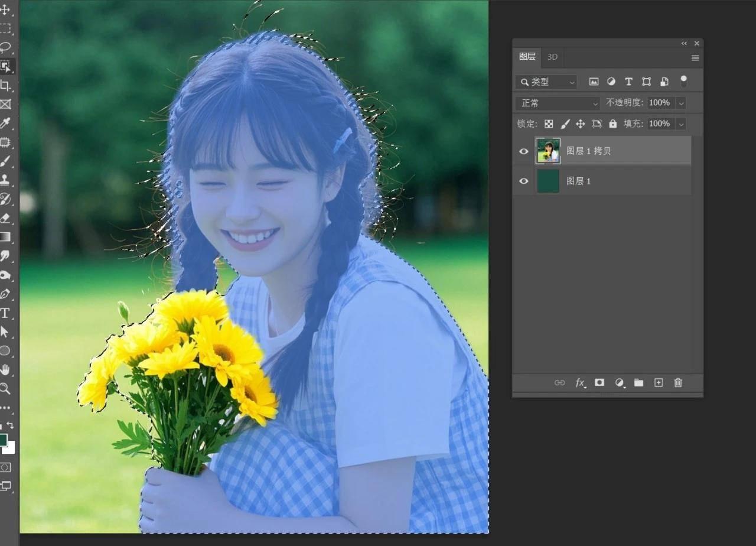The image size is (756, 546).
Task: Click the delete layer trash icon
Action: 678,382
